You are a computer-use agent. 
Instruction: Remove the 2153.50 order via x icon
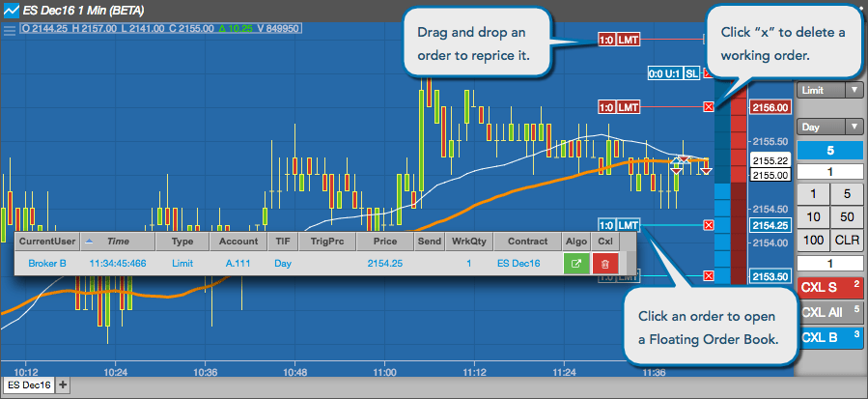(x=708, y=276)
